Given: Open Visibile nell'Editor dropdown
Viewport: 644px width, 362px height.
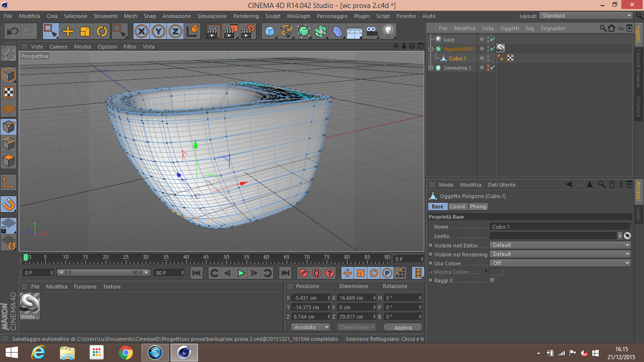Looking at the screenshot, I should [560, 245].
